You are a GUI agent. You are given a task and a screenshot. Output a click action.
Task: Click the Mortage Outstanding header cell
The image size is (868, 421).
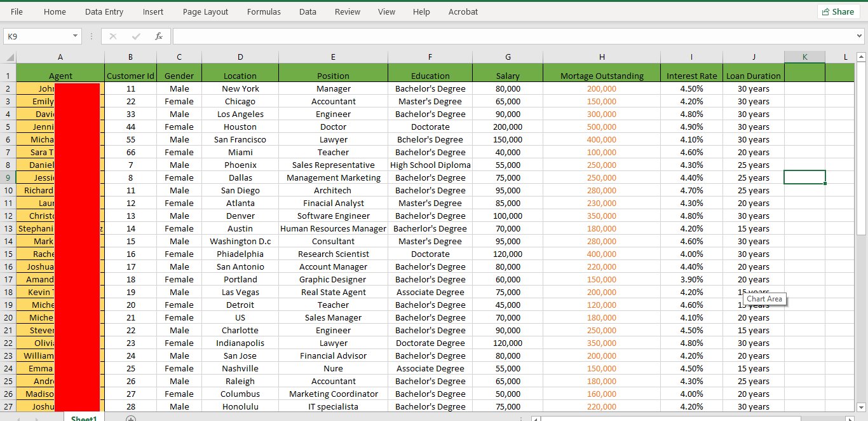pos(602,72)
